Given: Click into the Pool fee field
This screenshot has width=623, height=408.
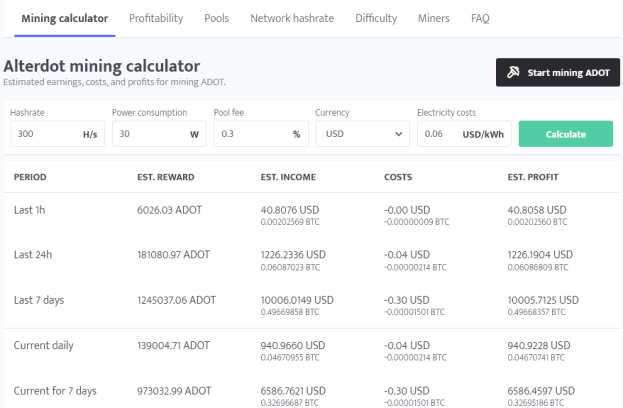Looking at the screenshot, I should 261,134.
